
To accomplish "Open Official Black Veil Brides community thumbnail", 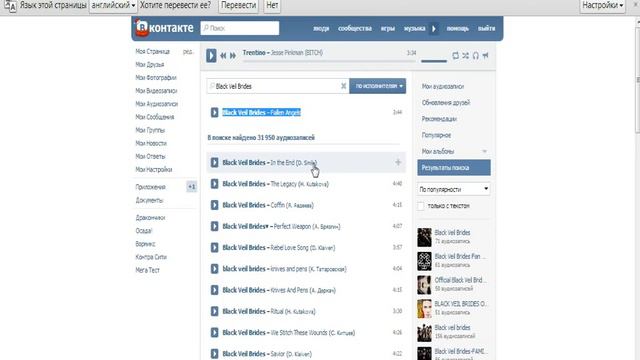I will pyautogui.click(x=424, y=285).
